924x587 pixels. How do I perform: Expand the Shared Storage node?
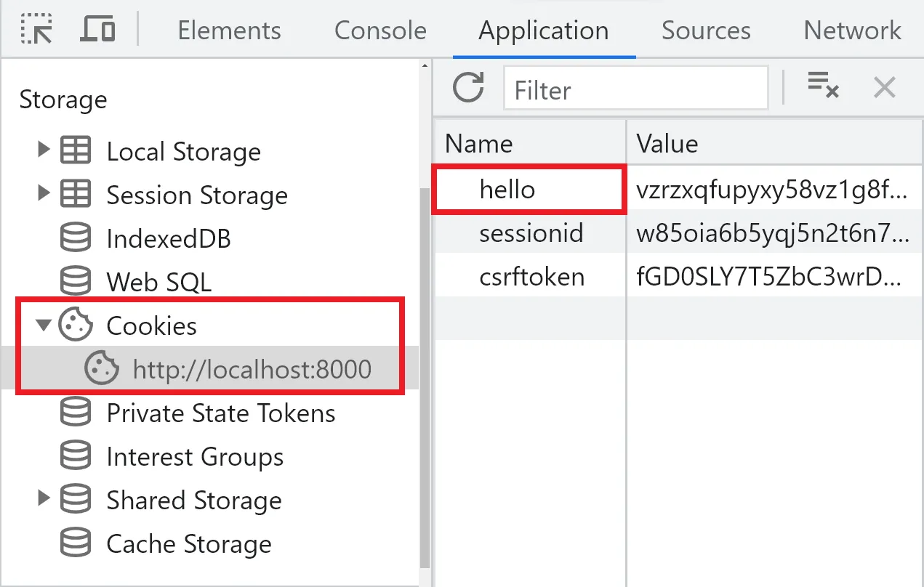44,499
